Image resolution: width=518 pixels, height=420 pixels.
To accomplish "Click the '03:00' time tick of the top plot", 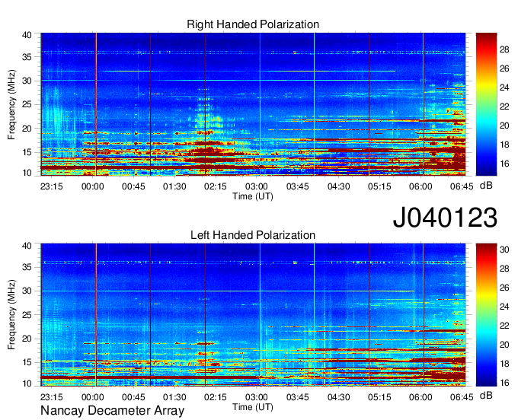I will [x=257, y=186].
